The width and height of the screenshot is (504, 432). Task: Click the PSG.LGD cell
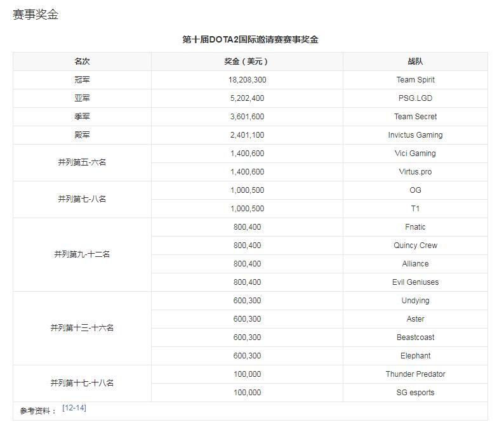(x=415, y=98)
